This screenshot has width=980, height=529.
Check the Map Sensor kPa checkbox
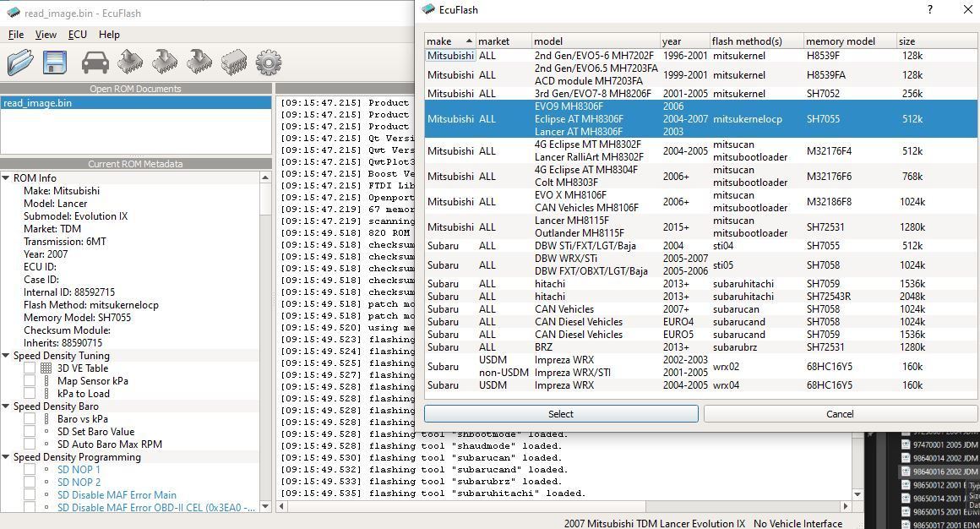(x=30, y=381)
